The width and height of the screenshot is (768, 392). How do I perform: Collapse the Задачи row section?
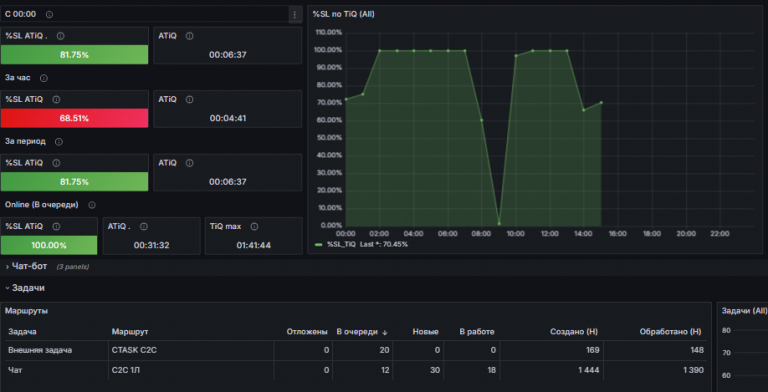28,288
